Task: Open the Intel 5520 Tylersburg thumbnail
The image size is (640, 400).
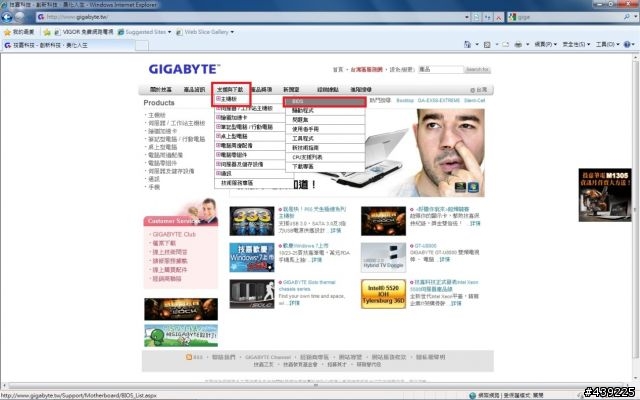Action: pos(383,294)
